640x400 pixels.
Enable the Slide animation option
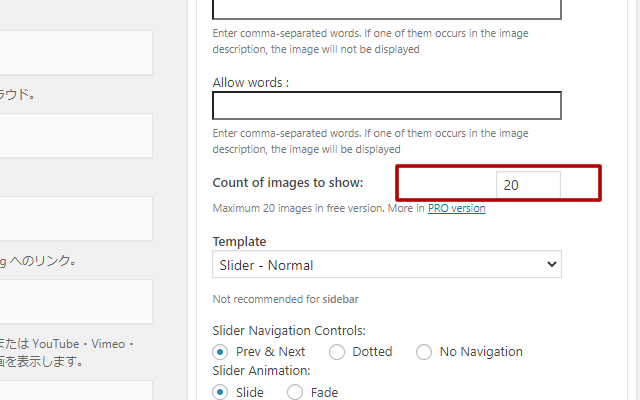[x=221, y=392]
